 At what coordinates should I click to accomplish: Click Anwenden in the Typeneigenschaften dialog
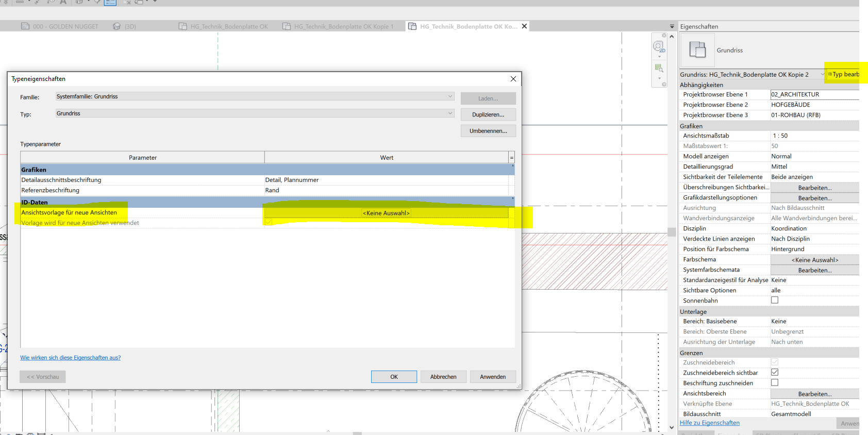(493, 377)
